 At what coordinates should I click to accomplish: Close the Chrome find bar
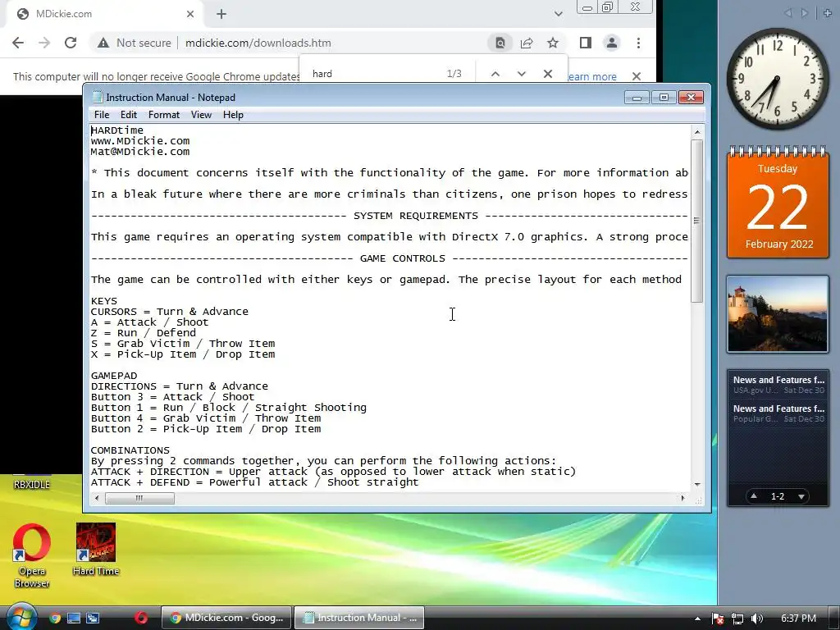tap(547, 74)
